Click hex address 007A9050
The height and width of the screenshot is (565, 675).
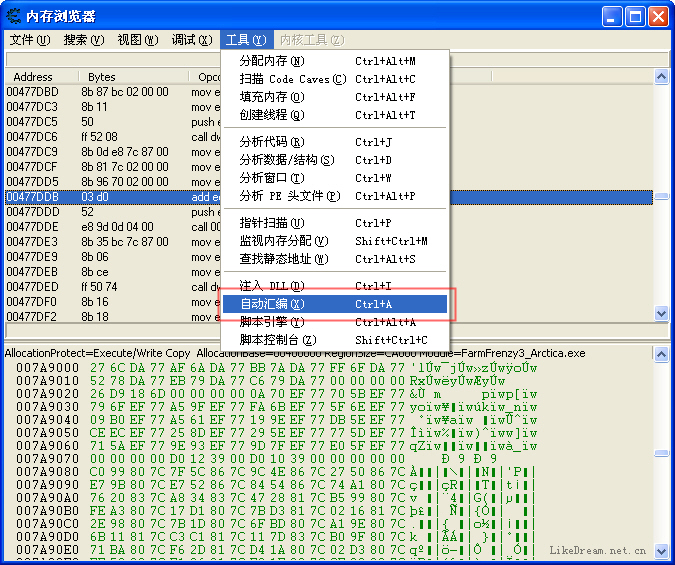coord(48,432)
